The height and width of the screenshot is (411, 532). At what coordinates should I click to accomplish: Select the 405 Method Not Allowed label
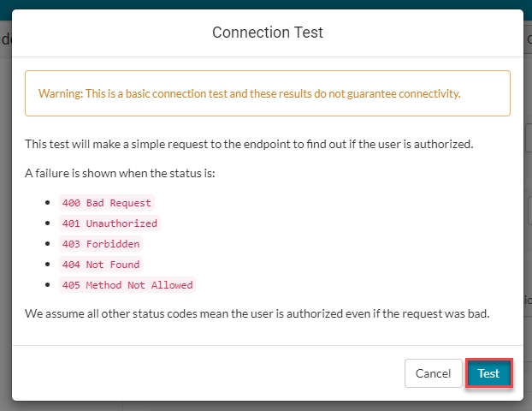[127, 285]
